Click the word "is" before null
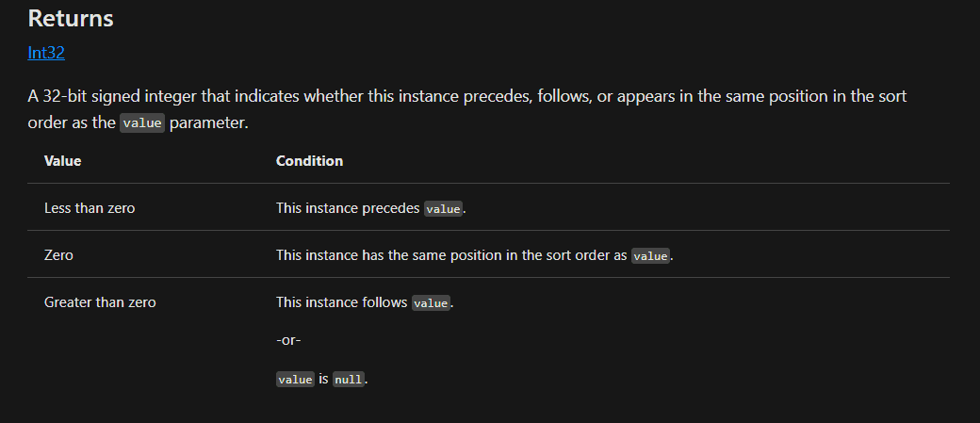Viewport: 980px width, 423px height. [324, 379]
